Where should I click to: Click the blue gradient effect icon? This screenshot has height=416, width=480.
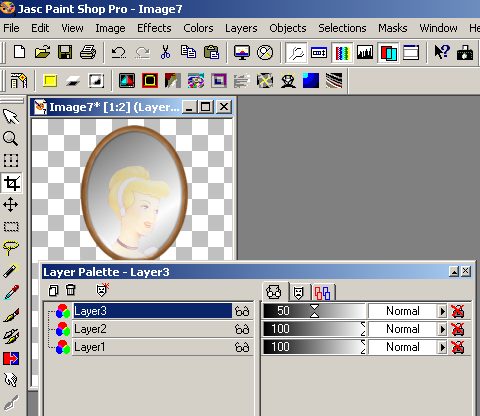311,81
